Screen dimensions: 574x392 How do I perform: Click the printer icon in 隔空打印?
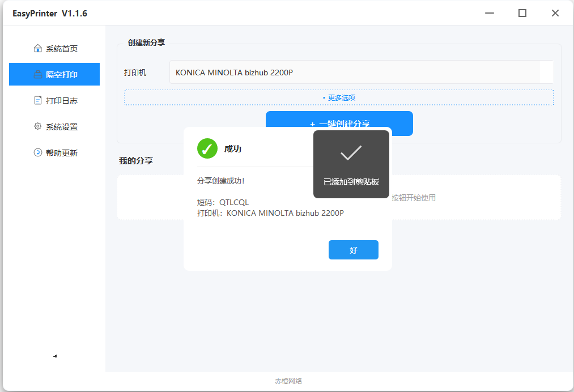[38, 74]
